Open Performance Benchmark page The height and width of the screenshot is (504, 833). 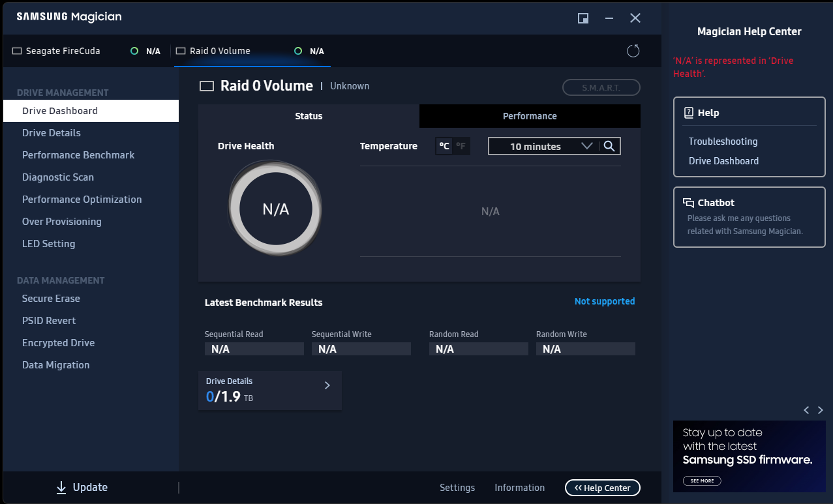(x=91, y=155)
